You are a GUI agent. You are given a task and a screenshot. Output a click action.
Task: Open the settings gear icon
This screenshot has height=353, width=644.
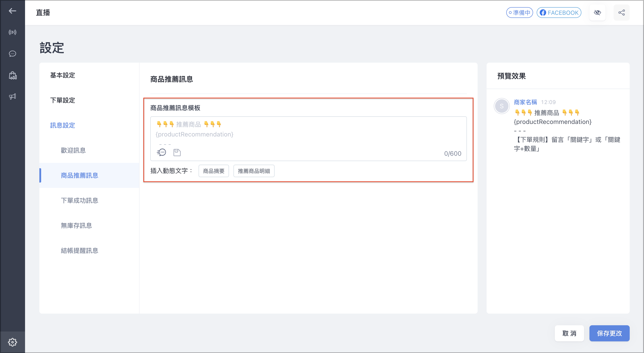pos(13,342)
